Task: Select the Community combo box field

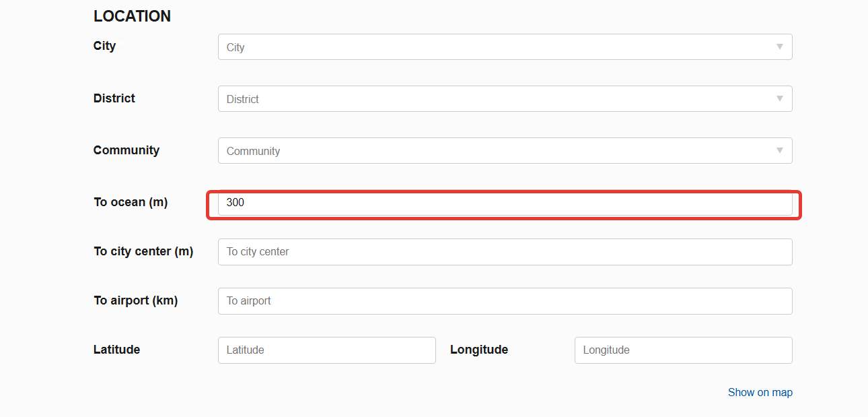Action: 505,151
